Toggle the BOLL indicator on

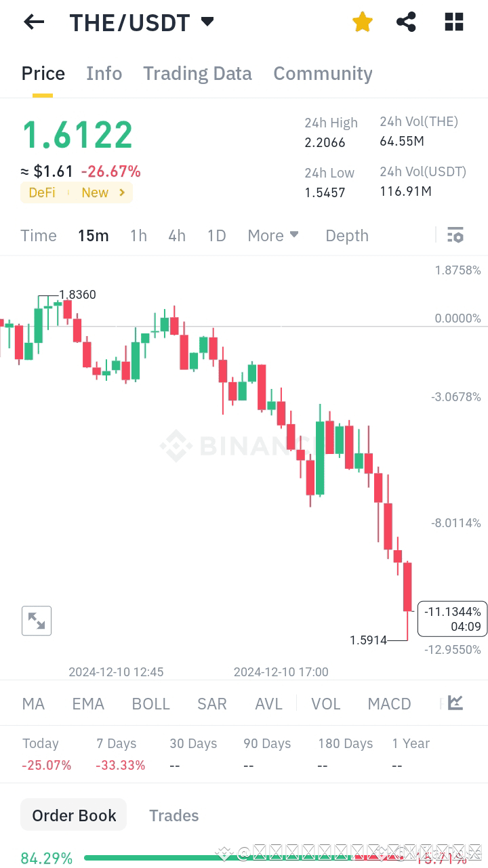click(150, 704)
